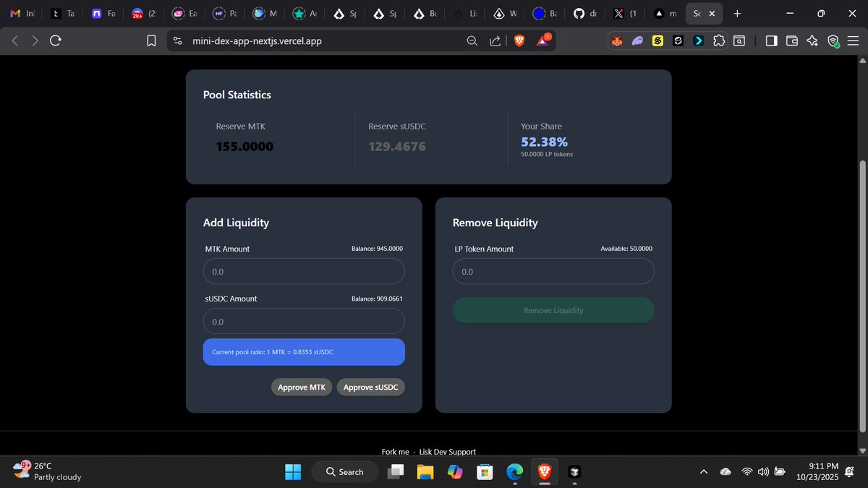Open Copilot from the taskbar
Image resolution: width=868 pixels, height=488 pixels.
point(455,472)
